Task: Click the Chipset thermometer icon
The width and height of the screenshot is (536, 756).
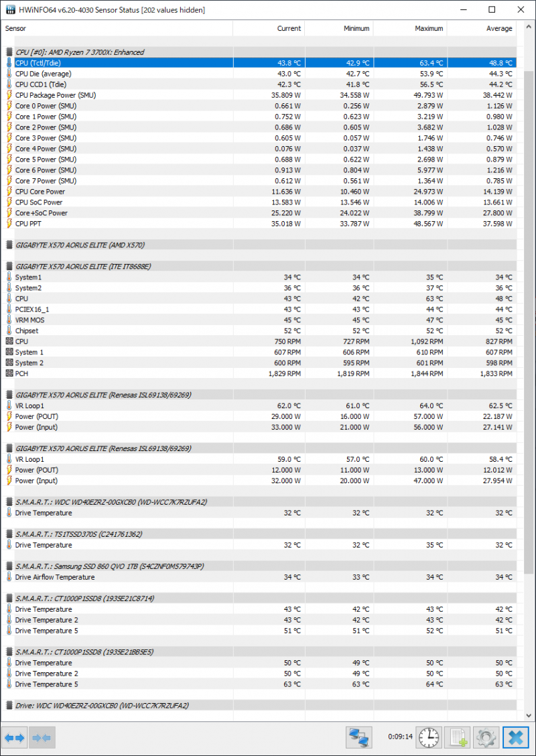Action: (x=9, y=331)
